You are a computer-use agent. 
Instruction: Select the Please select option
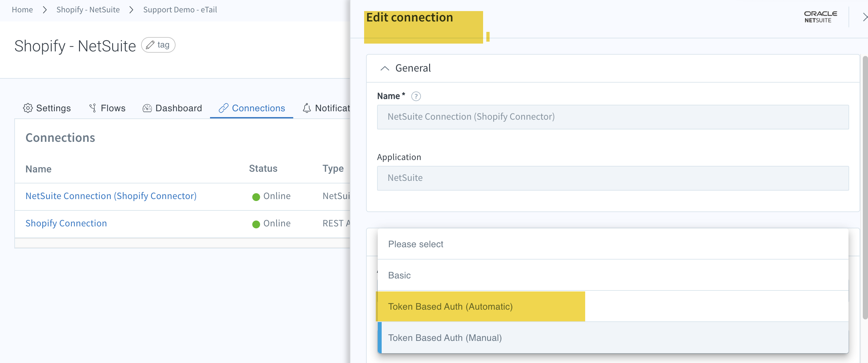pyautogui.click(x=612, y=244)
